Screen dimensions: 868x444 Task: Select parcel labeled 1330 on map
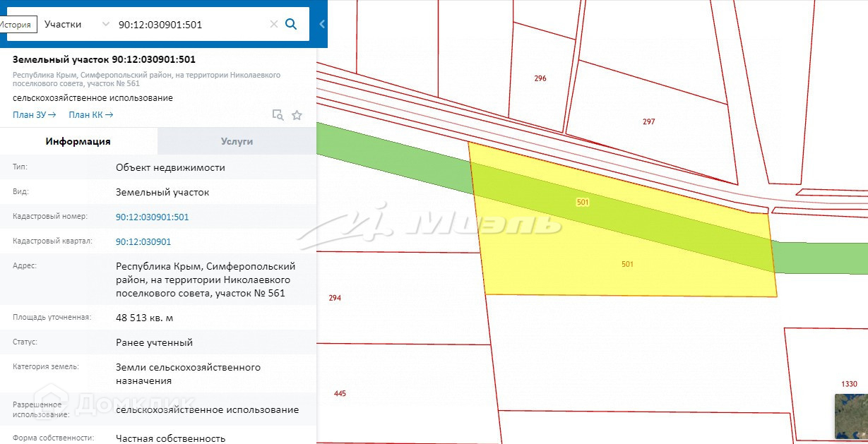point(849,384)
